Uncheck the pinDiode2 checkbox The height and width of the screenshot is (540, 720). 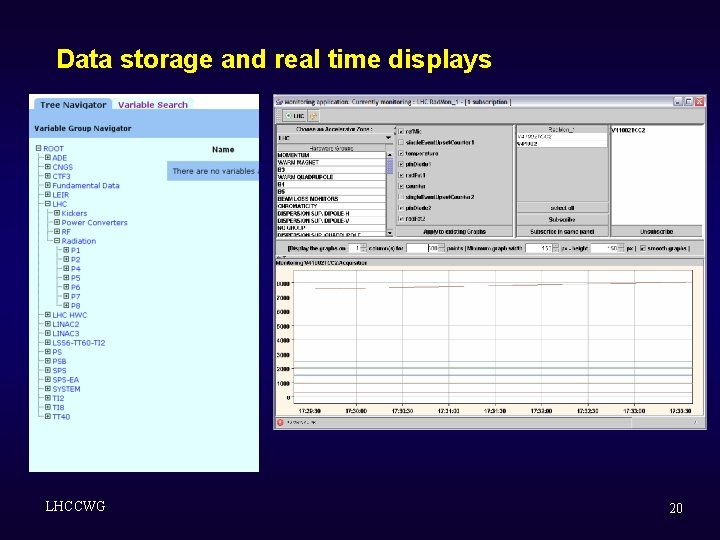pyautogui.click(x=401, y=208)
